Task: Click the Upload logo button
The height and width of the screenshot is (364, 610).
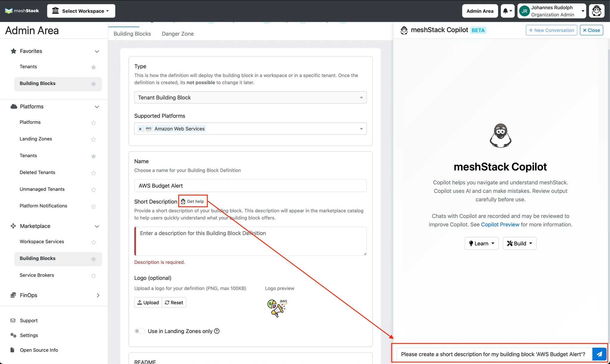Action: tap(148, 302)
